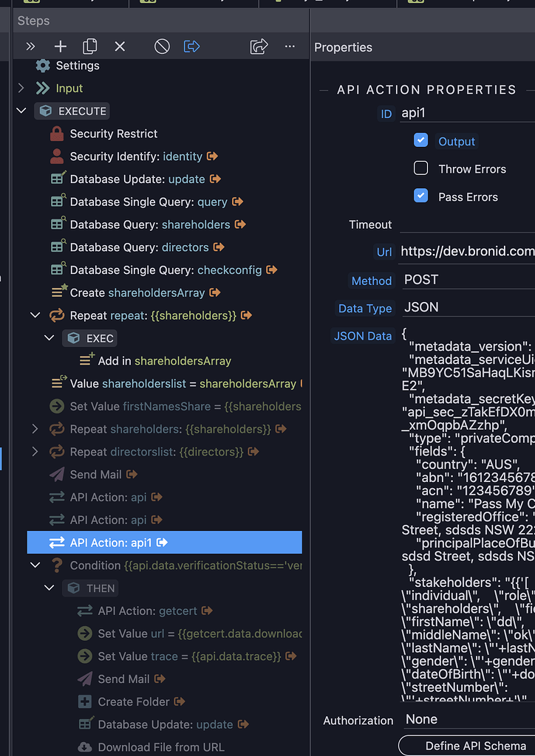Viewport: 535px width, 756px height.
Task: Collapse the EXECUTE section
Action: pyautogui.click(x=21, y=110)
